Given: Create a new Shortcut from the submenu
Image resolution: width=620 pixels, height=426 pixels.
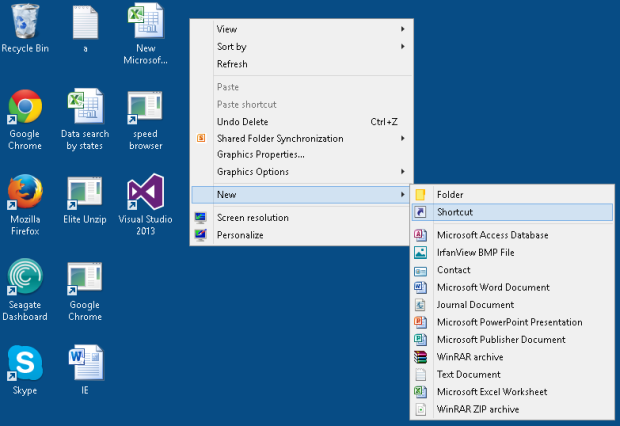Looking at the screenshot, I should [x=455, y=212].
